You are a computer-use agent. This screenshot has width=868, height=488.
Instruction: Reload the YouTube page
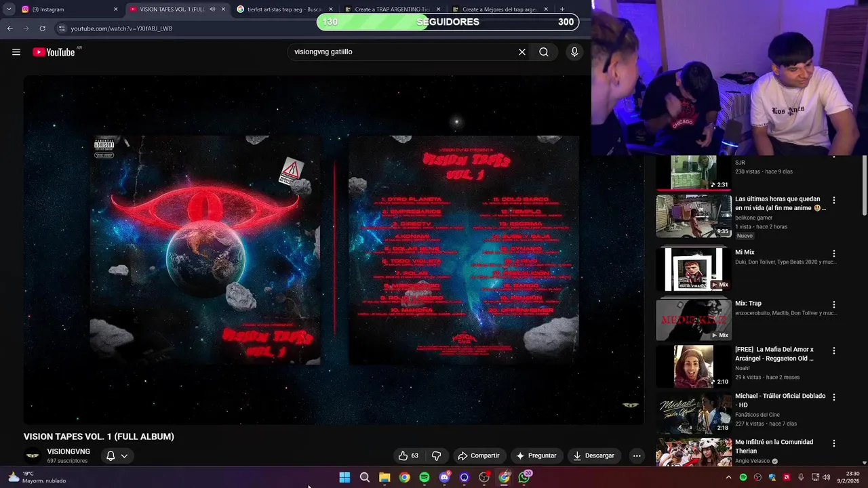coord(42,28)
